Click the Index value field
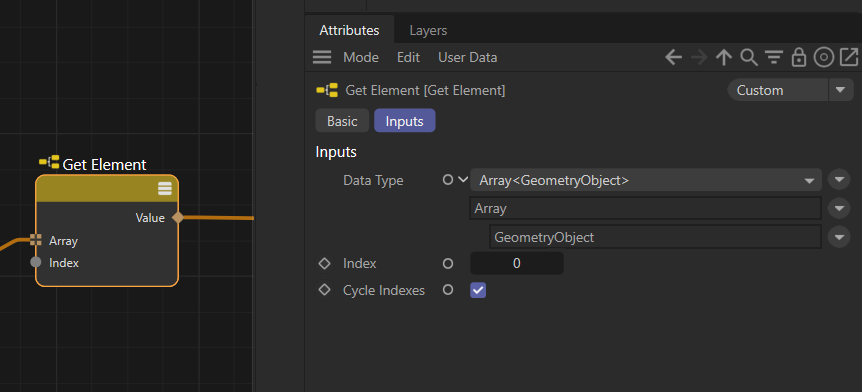Viewport: 862px width, 392px height. coord(517,263)
